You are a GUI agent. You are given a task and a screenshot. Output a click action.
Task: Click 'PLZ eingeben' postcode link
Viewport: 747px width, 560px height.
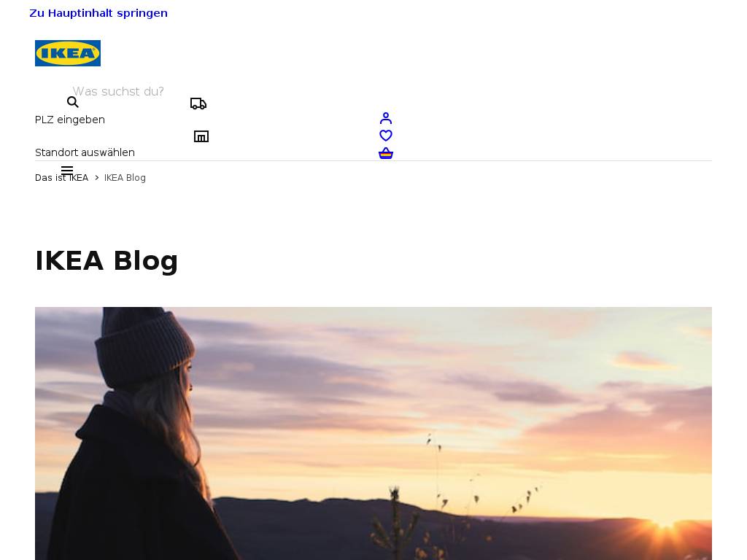point(70,120)
